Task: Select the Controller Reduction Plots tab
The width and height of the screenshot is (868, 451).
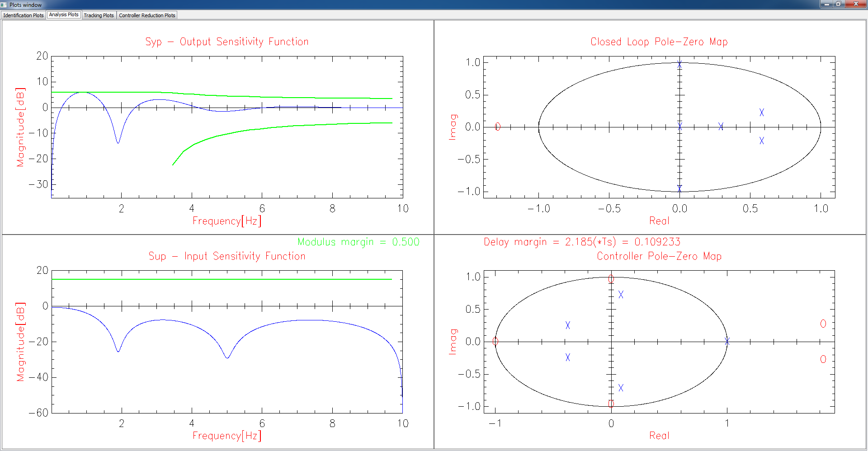Action: (x=146, y=15)
